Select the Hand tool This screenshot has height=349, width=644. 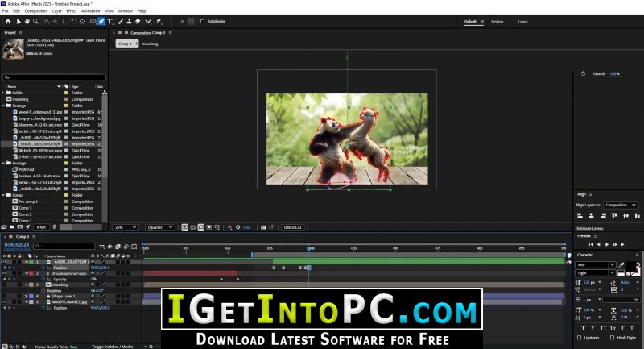[27, 21]
